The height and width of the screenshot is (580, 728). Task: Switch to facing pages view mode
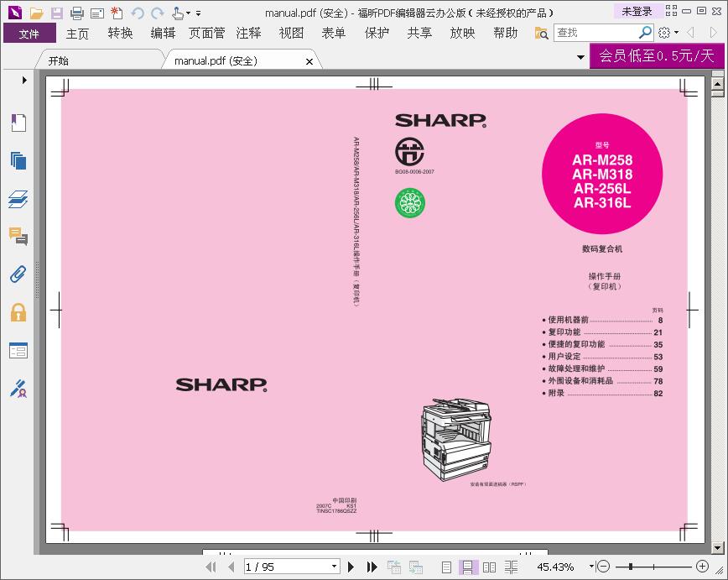coord(489,567)
